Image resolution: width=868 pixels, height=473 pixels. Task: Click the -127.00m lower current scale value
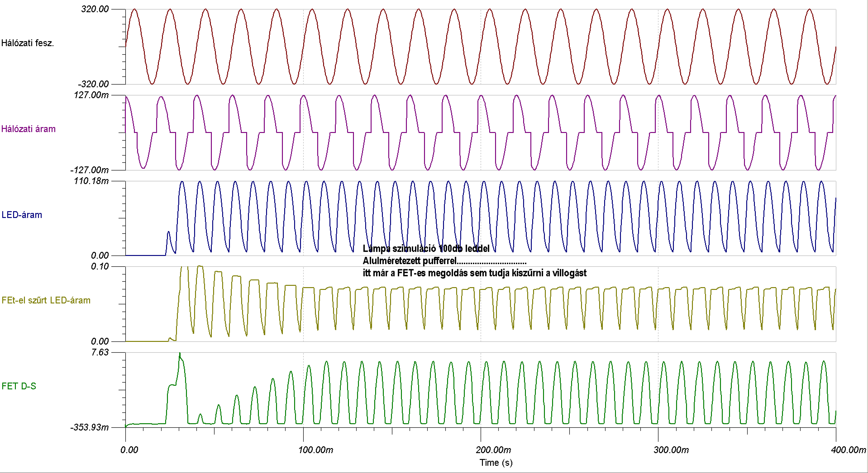pyautogui.click(x=90, y=170)
